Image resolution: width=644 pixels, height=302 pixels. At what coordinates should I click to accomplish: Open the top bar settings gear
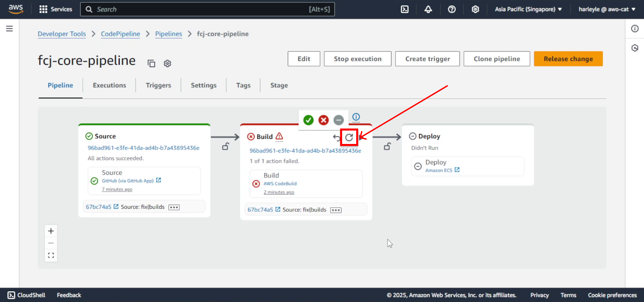[475, 9]
